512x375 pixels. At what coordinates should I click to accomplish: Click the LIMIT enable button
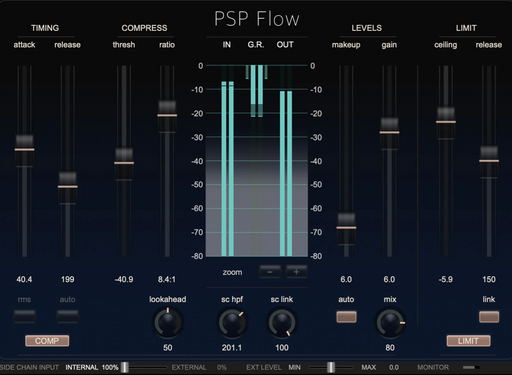[468, 341]
